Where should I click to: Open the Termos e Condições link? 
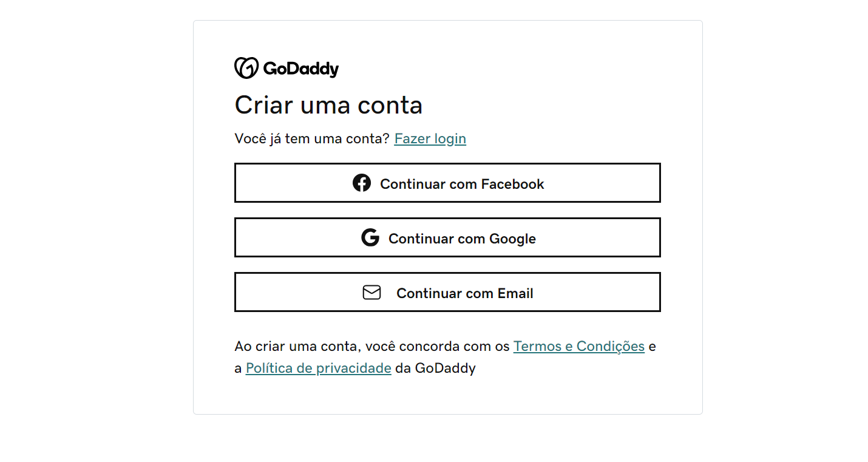(x=579, y=346)
